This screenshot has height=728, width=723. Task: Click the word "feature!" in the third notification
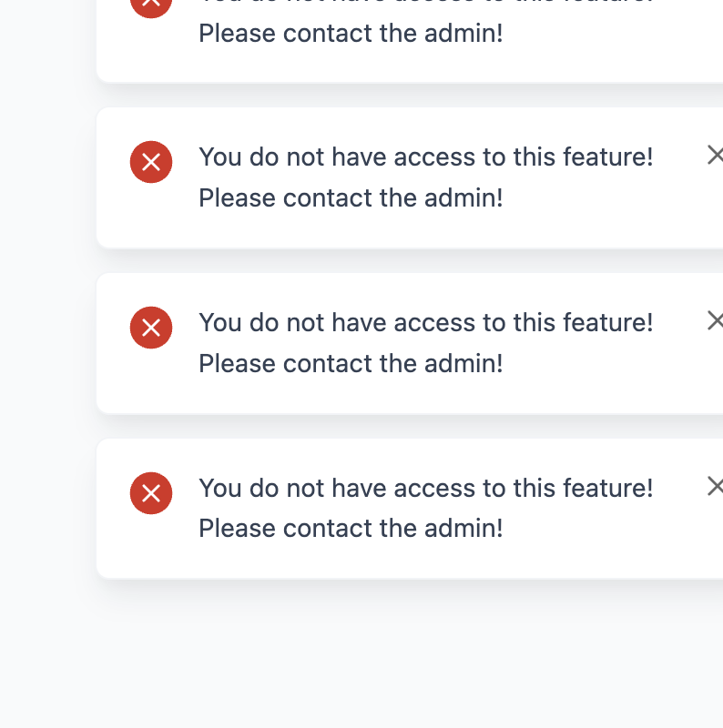click(608, 322)
